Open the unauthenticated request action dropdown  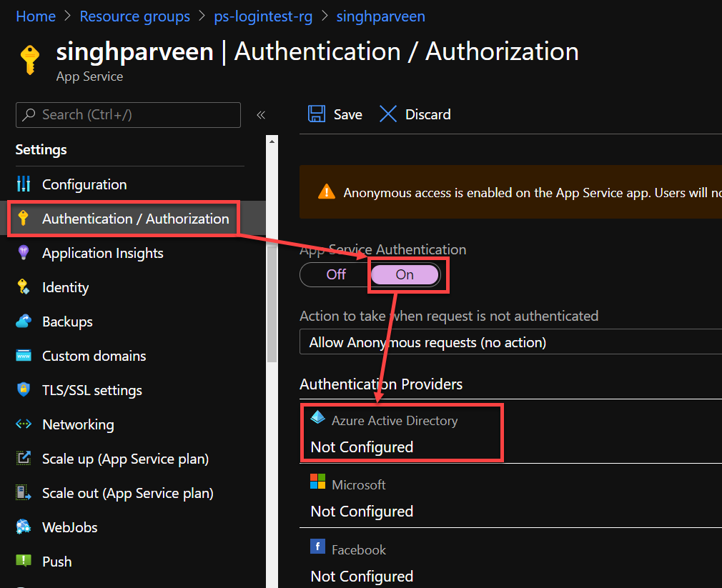(x=509, y=342)
